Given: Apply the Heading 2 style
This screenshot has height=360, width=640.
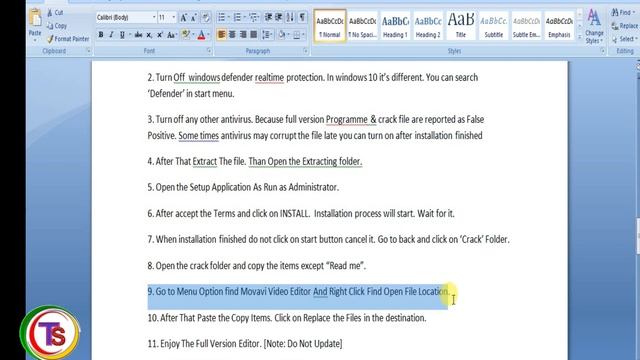Looking at the screenshot, I should pos(428,26).
